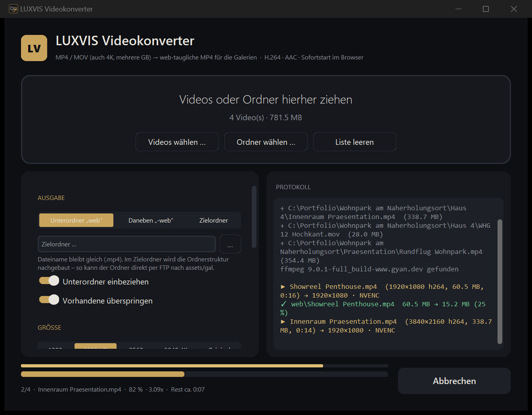The height and width of the screenshot is (415, 532).
Task: Click the "WHG 12 Hochkant.mov (28.0 MB)" log entry
Action: point(385,230)
